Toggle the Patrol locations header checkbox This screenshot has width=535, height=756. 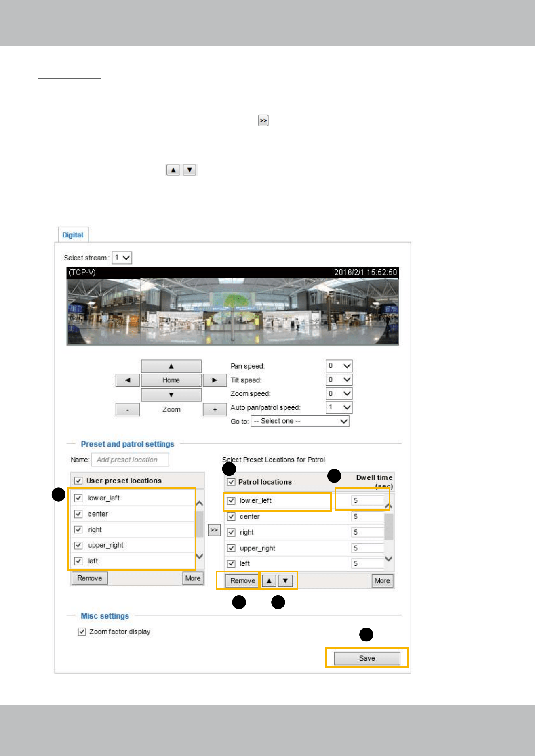pos(231,482)
